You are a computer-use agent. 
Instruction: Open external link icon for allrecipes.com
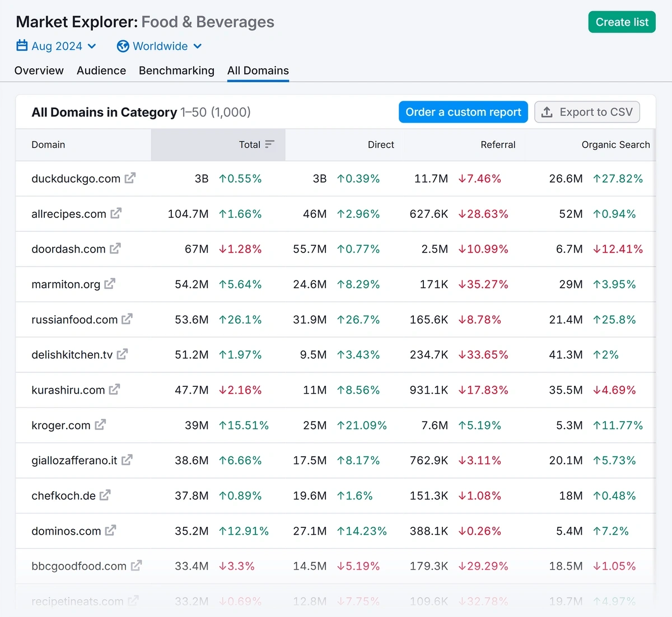(116, 213)
